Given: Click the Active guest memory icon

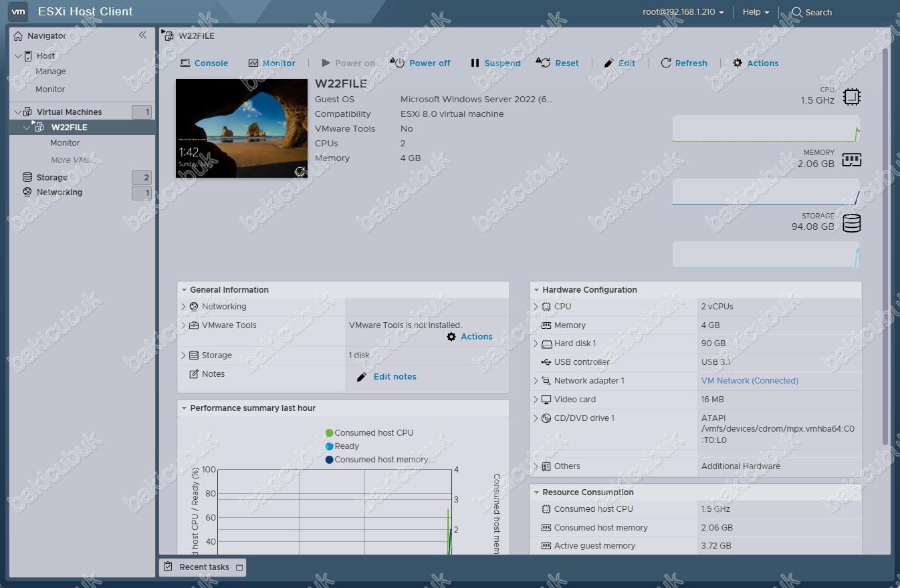Looking at the screenshot, I should click(546, 546).
